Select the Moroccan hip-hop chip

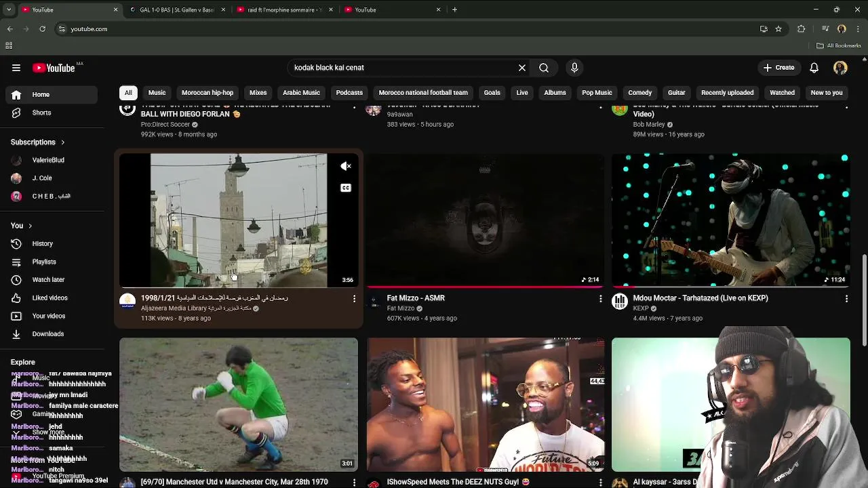pyautogui.click(x=208, y=93)
